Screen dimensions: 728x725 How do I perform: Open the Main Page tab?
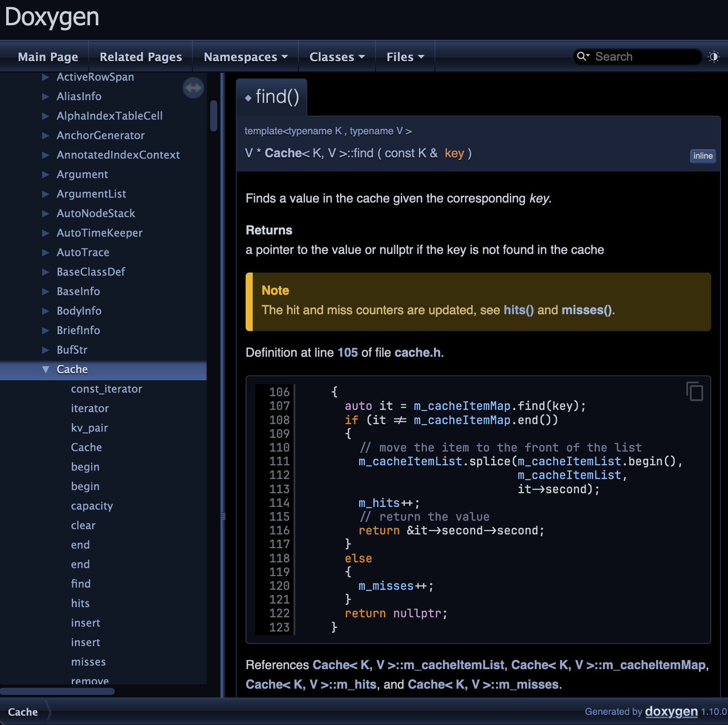pos(48,57)
